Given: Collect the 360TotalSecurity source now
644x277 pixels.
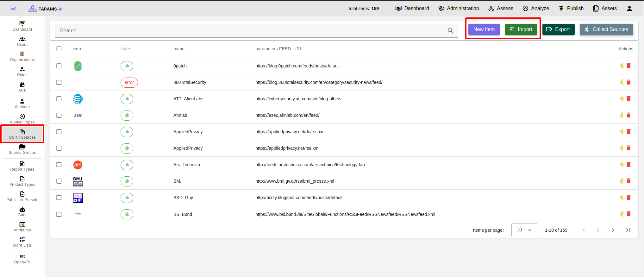Looking at the screenshot, I should click(x=622, y=82).
